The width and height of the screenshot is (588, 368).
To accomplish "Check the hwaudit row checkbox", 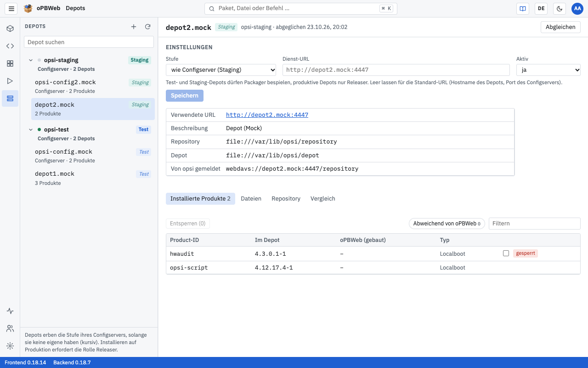I will pyautogui.click(x=506, y=253).
